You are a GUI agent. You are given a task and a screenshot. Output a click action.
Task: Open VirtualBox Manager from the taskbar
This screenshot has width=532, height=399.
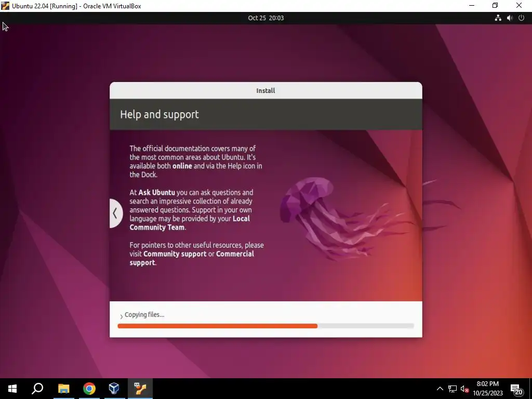tap(114, 389)
